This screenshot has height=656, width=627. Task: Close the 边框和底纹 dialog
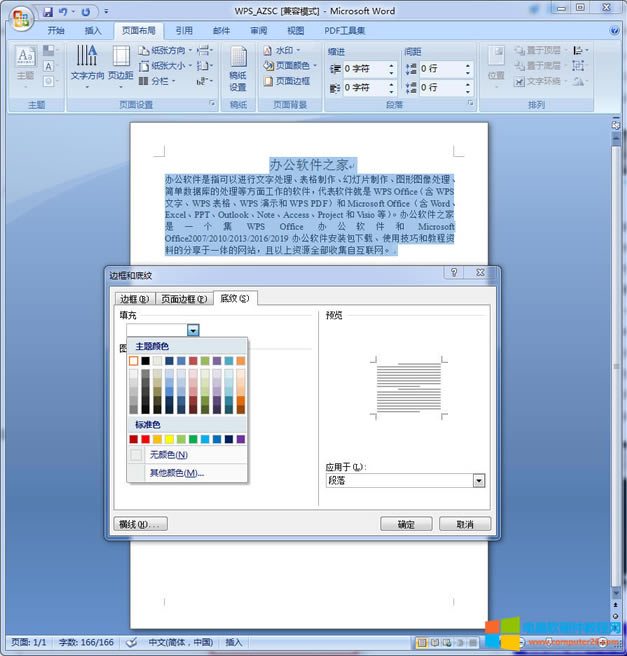point(481,273)
